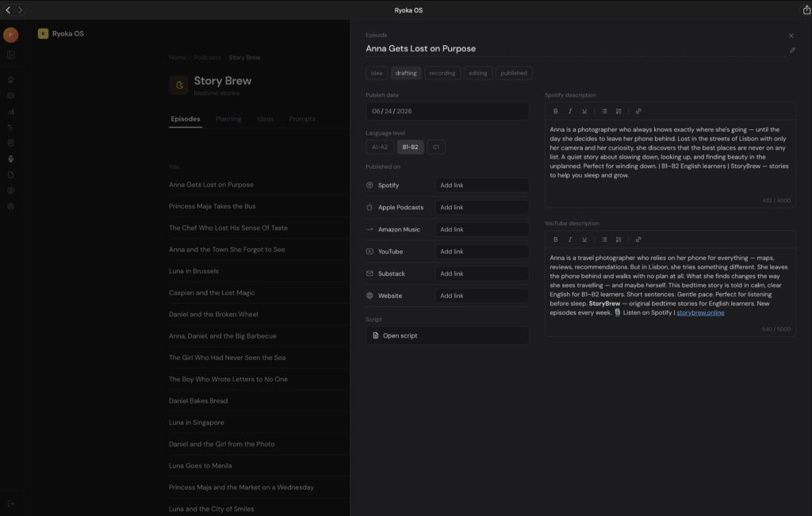Click the Spotify Add link field

point(482,185)
